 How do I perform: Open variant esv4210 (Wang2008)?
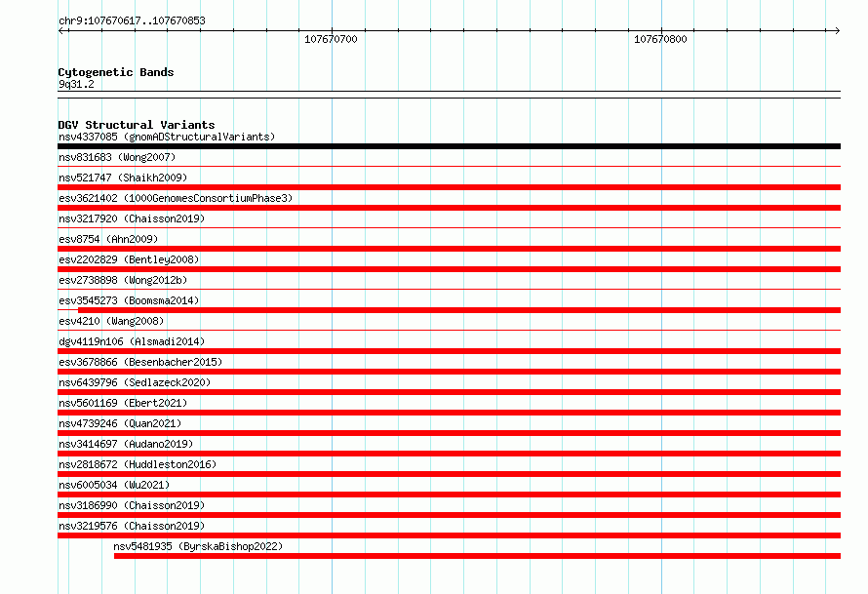[111, 321]
